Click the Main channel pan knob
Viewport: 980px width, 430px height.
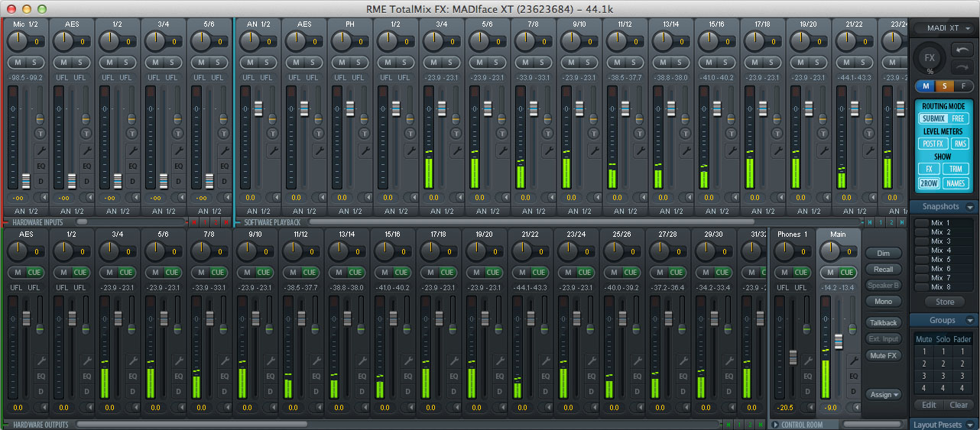(x=829, y=251)
